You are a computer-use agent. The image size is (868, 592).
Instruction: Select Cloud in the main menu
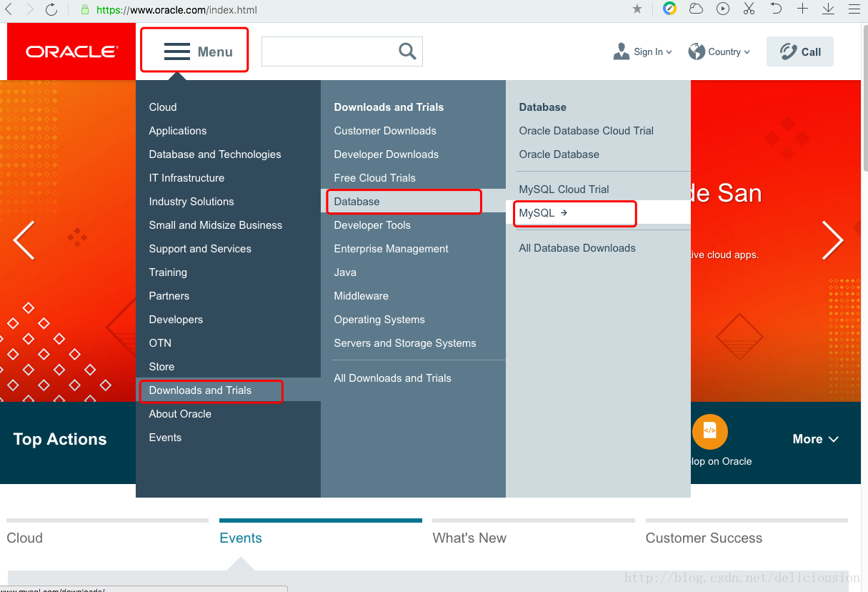click(163, 107)
